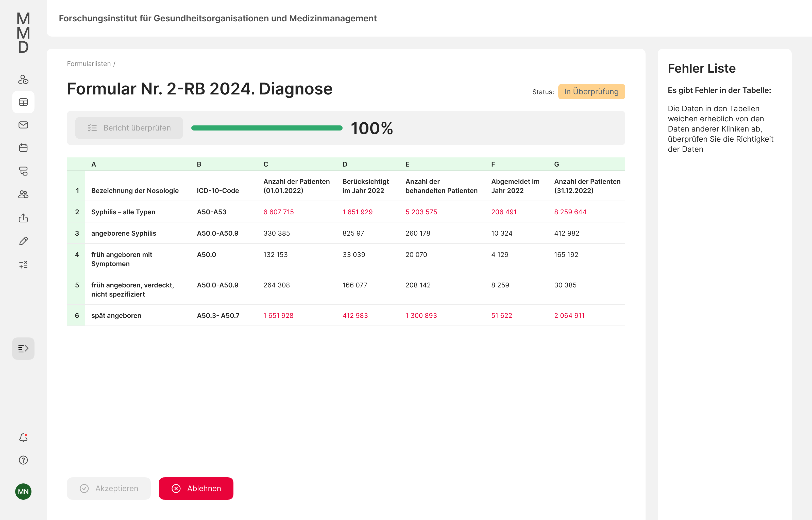Screen dimensions: 812x520
Task: Open the calculation operators sidebar icon
Action: (23, 265)
